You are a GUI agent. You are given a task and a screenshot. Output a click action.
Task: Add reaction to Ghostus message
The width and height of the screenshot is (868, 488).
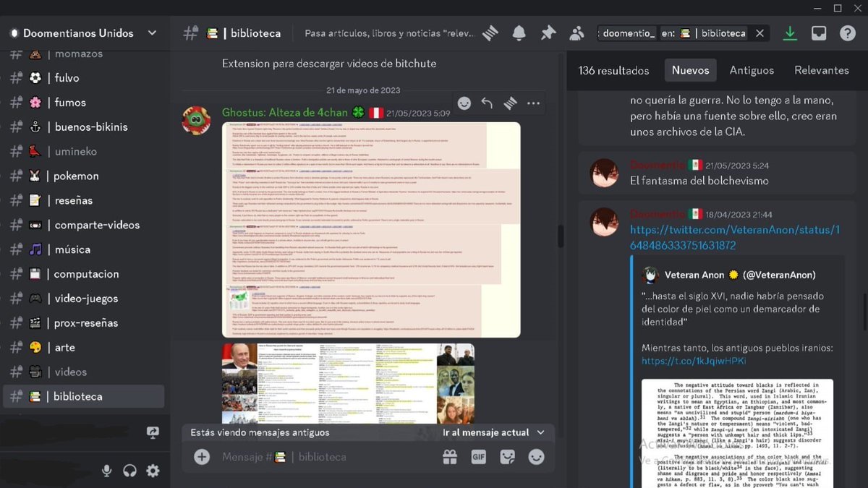point(464,103)
